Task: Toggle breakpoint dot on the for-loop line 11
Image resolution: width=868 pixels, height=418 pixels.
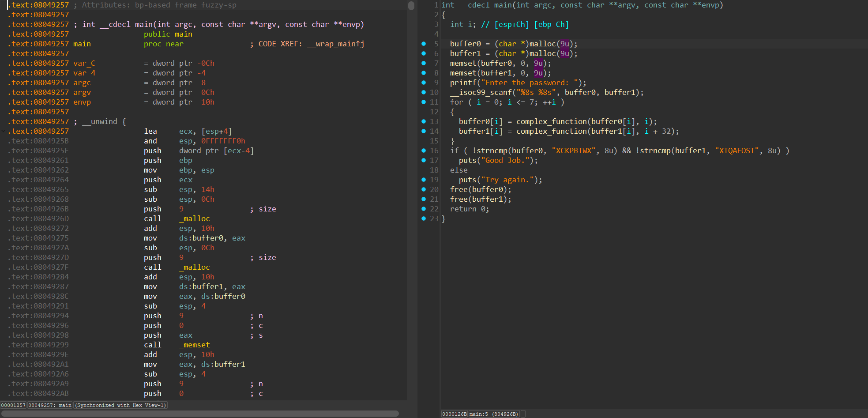Action: click(x=424, y=102)
